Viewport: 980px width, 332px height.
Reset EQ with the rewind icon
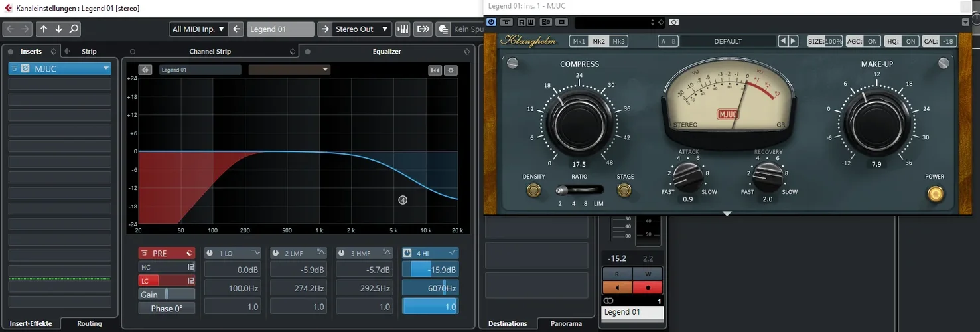pos(435,70)
